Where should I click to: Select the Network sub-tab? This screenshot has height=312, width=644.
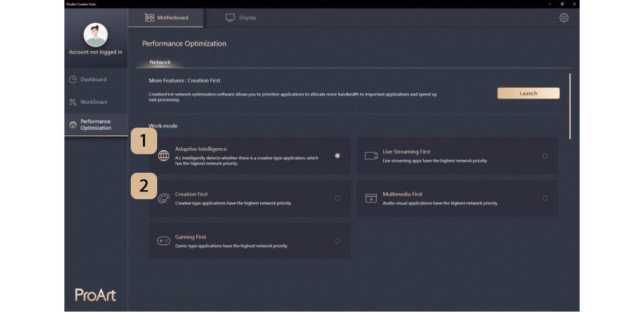[x=160, y=62]
